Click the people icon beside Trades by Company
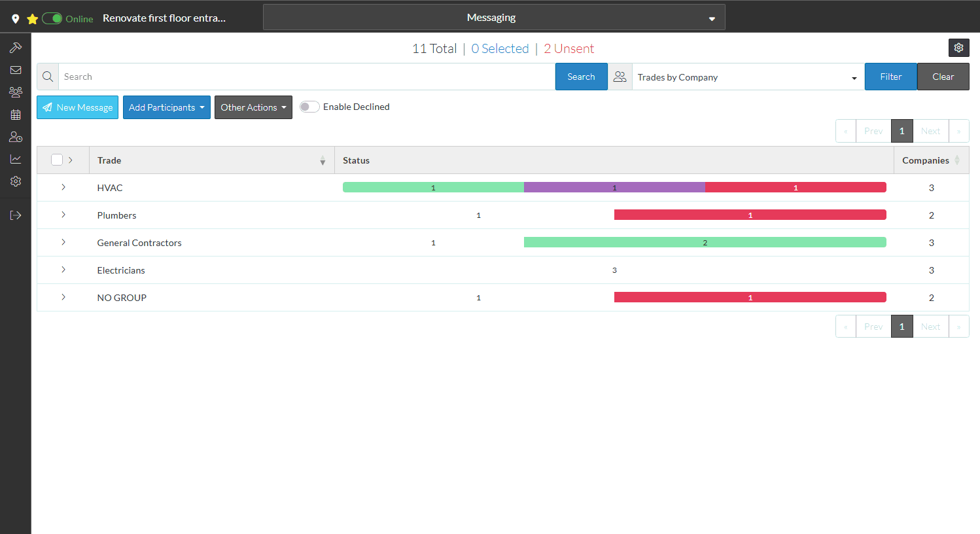Viewport: 980px width, 534px height. pyautogui.click(x=620, y=77)
